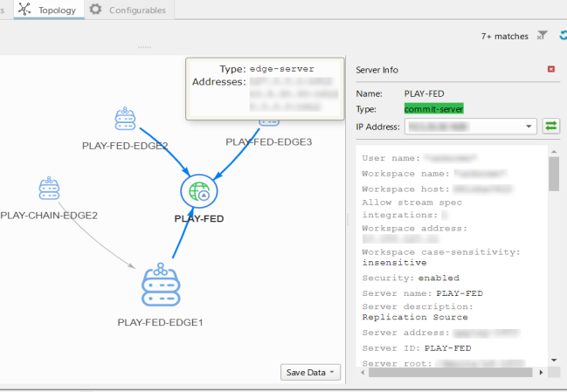Click the PLAY-FED-EDGE1 node label
The height and width of the screenshot is (392, 567).
161,322
